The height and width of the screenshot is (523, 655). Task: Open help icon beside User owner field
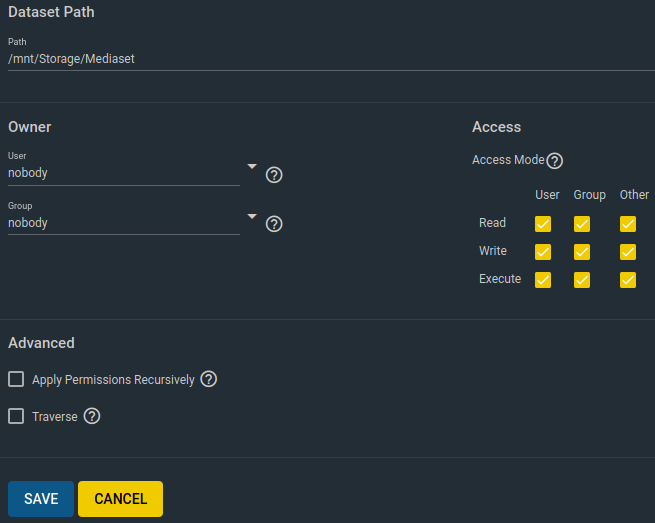[274, 175]
